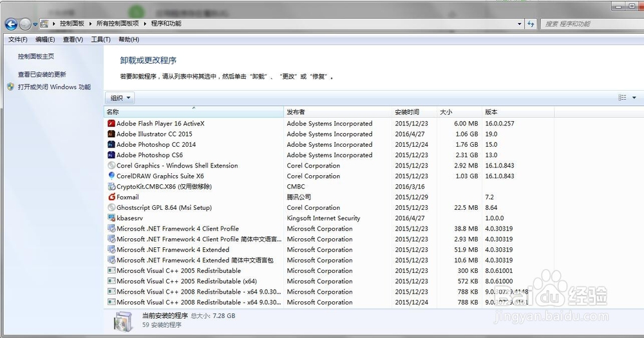Click the Adobe Flash Player 16 ActiveX icon
The height and width of the screenshot is (338, 644).
(111, 123)
